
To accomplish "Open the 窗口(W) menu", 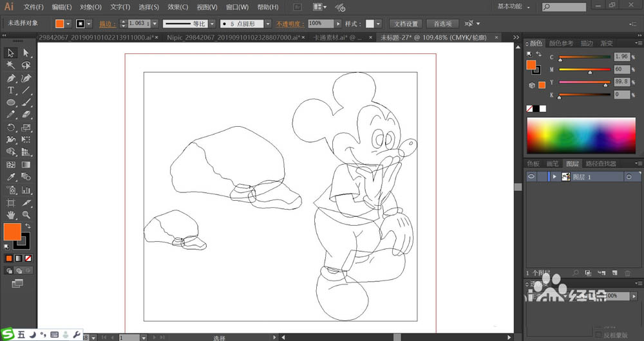I will tap(238, 7).
